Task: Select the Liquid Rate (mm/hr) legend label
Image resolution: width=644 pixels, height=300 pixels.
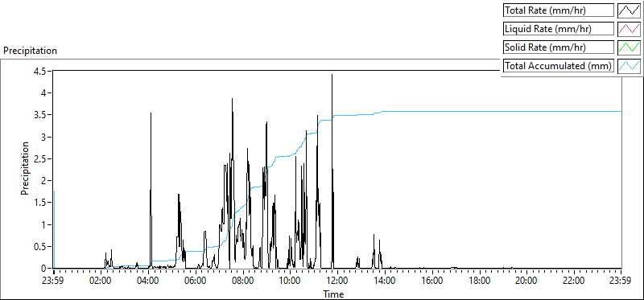Action: 559,29
